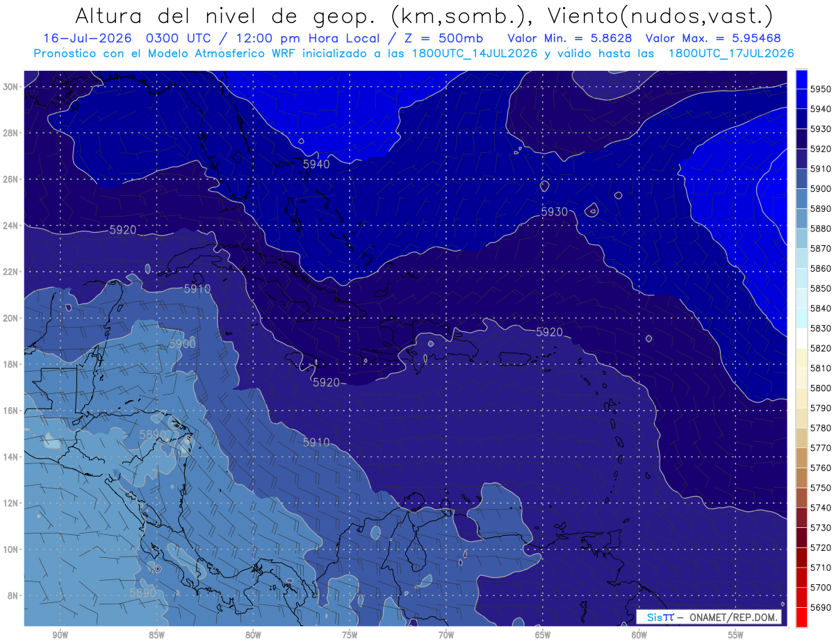The width and height of the screenshot is (834, 644).
Task: Click the '10N' latitude axis label
Action: point(10,550)
